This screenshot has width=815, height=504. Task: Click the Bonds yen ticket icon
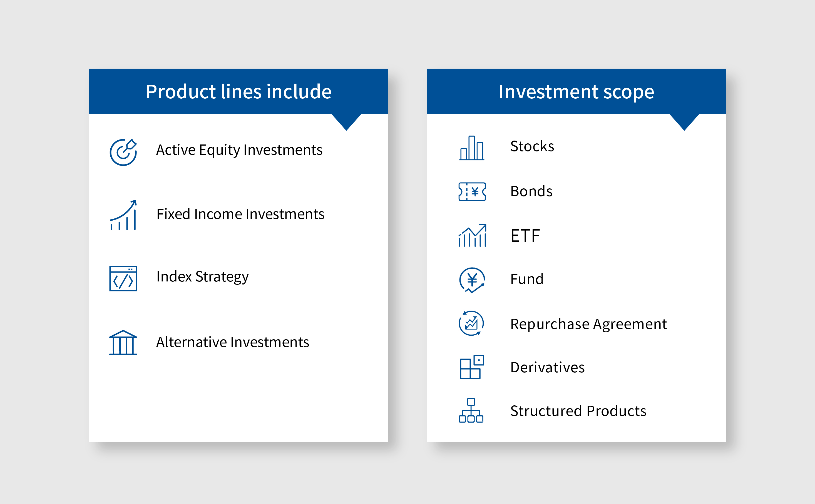pos(472,192)
